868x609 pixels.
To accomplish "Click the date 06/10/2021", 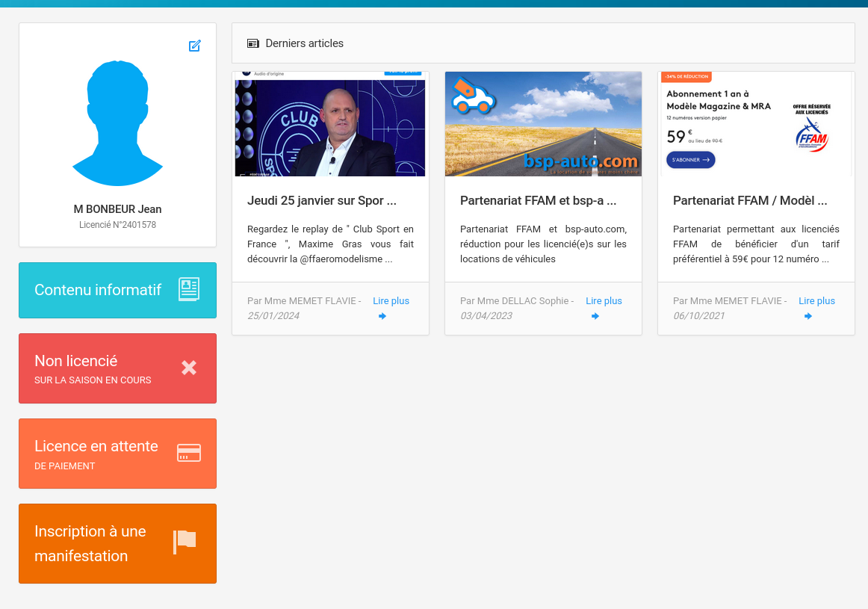I will point(699,315).
